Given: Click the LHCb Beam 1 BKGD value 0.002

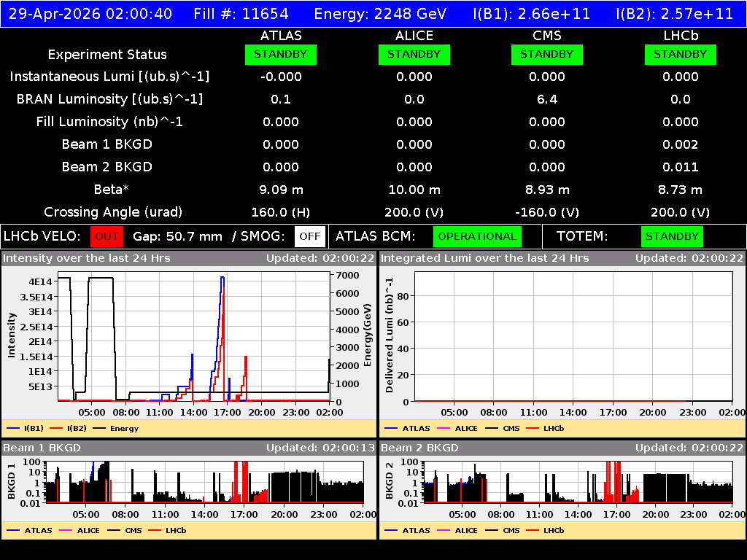Looking at the screenshot, I should tap(681, 144).
